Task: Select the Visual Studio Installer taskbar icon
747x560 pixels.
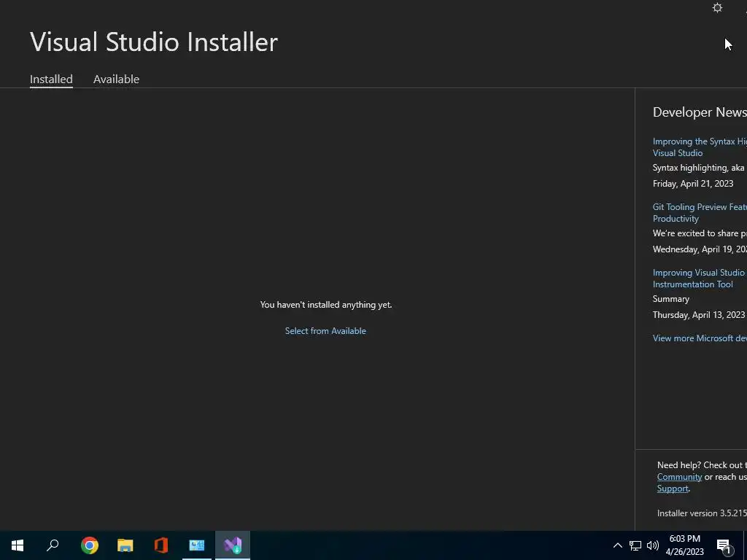Action: tap(233, 545)
